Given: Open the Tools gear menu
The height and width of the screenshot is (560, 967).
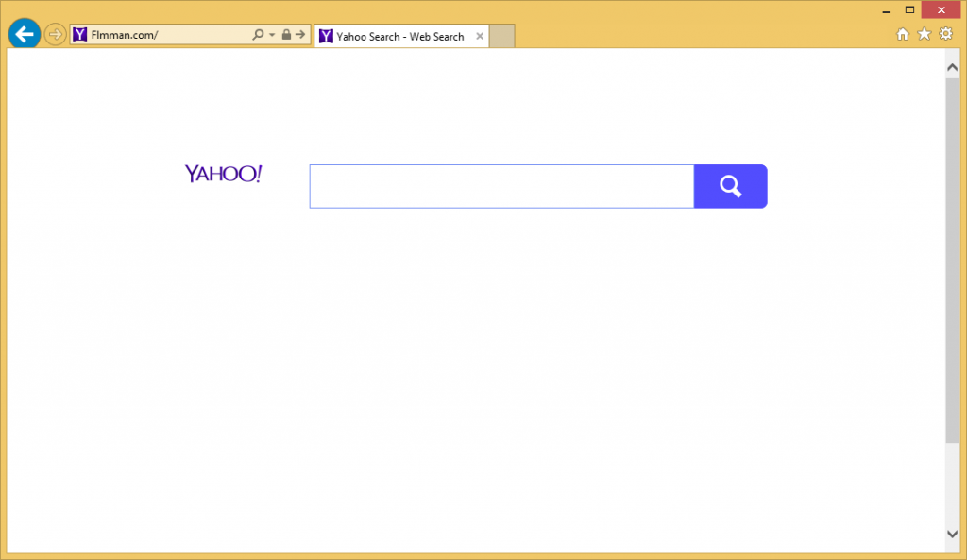Looking at the screenshot, I should (946, 34).
